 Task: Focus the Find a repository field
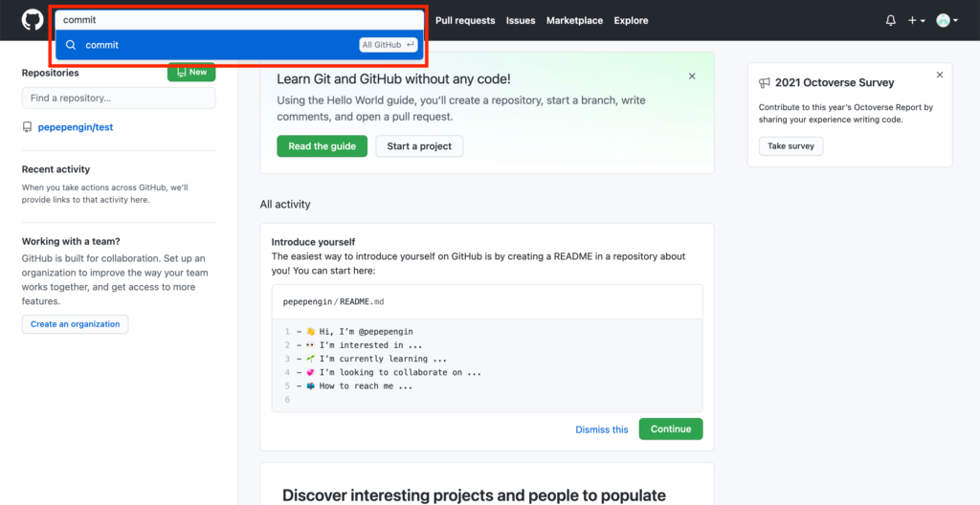pos(119,99)
